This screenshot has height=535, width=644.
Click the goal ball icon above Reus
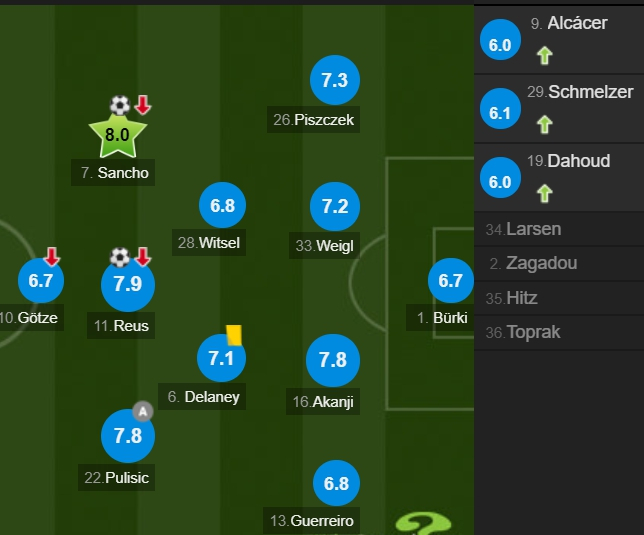[120, 256]
